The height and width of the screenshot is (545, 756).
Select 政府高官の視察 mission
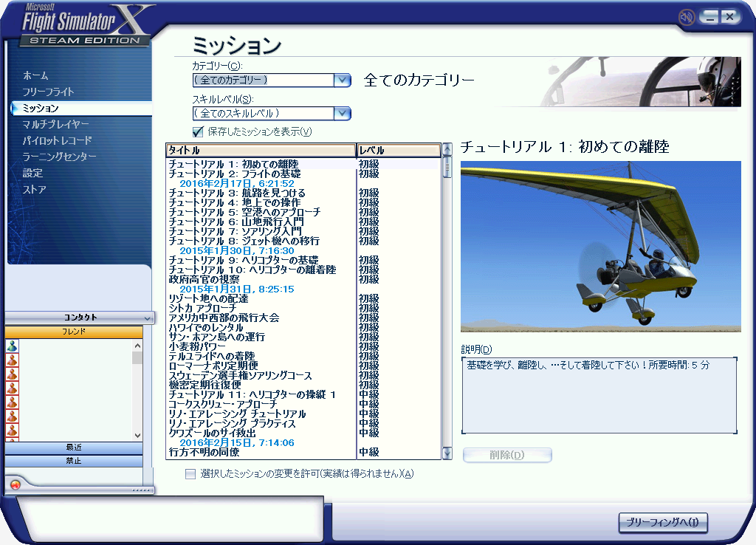tap(204, 279)
